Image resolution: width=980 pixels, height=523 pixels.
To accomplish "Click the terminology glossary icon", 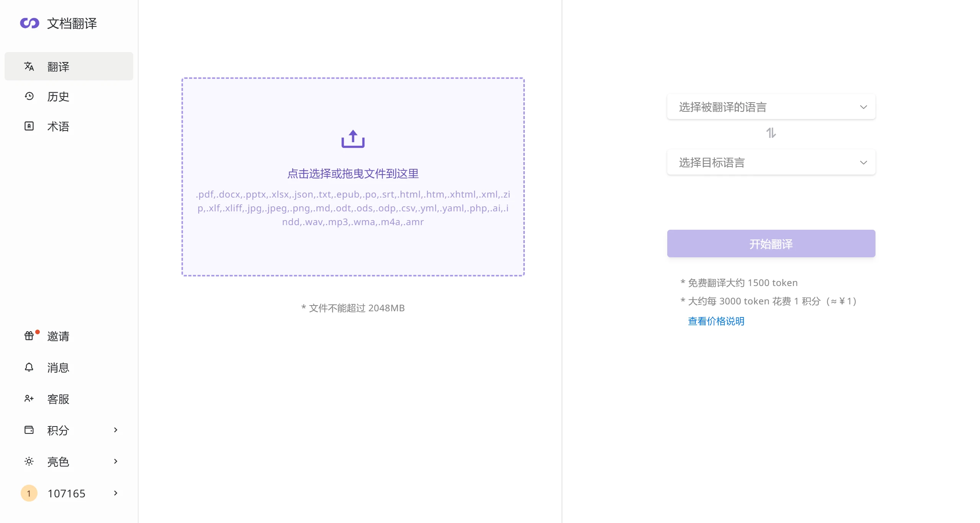I will [x=29, y=126].
